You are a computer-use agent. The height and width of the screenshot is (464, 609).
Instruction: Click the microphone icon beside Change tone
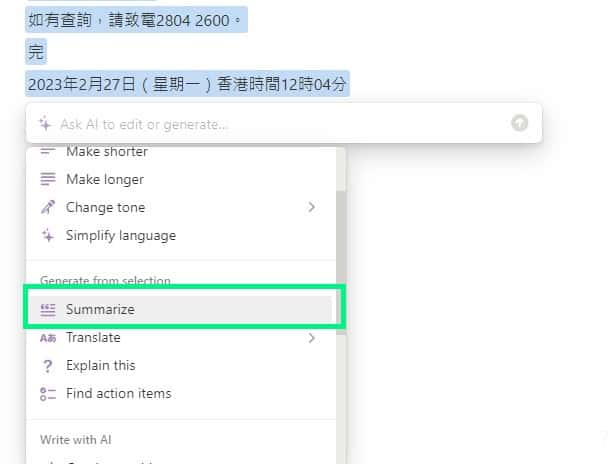click(x=48, y=208)
